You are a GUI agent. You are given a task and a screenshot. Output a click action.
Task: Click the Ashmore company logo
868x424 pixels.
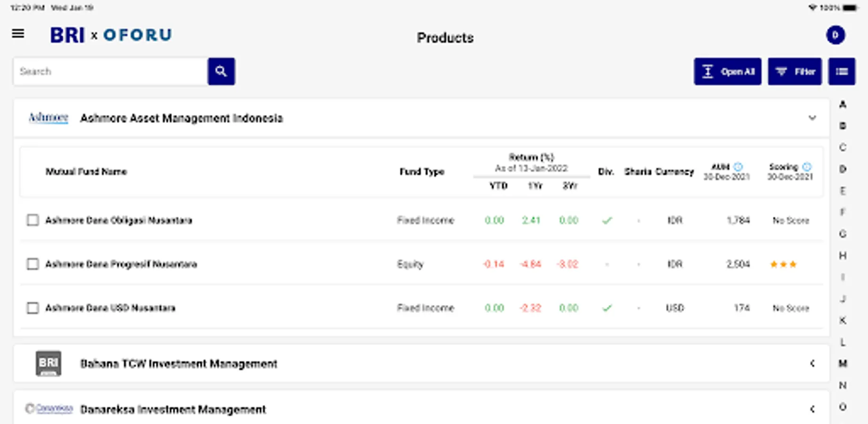pos(49,118)
